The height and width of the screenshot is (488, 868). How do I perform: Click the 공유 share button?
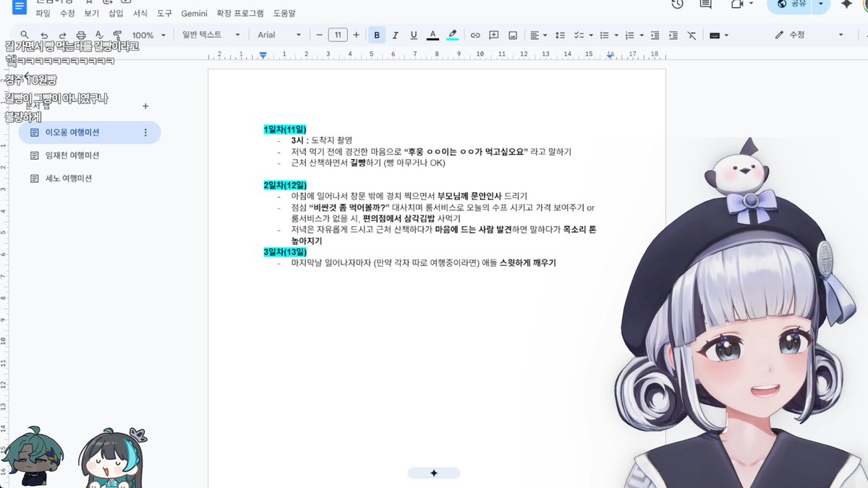click(x=791, y=4)
